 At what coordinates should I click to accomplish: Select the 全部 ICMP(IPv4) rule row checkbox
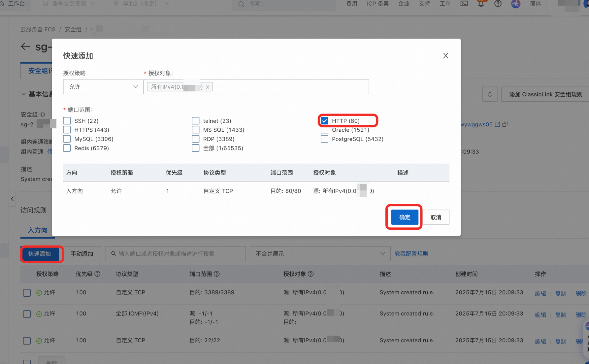click(27, 314)
